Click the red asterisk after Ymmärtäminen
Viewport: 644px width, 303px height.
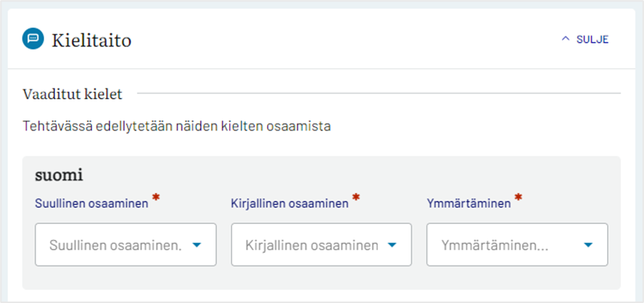click(x=519, y=197)
